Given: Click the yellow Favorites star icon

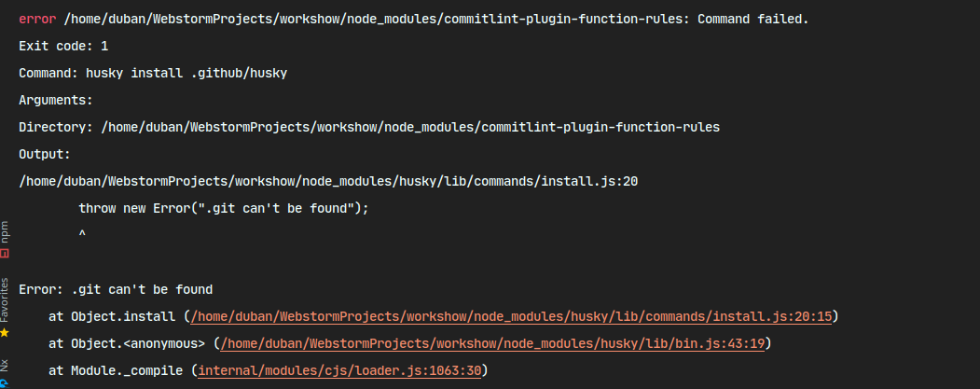Looking at the screenshot, I should [x=5, y=332].
